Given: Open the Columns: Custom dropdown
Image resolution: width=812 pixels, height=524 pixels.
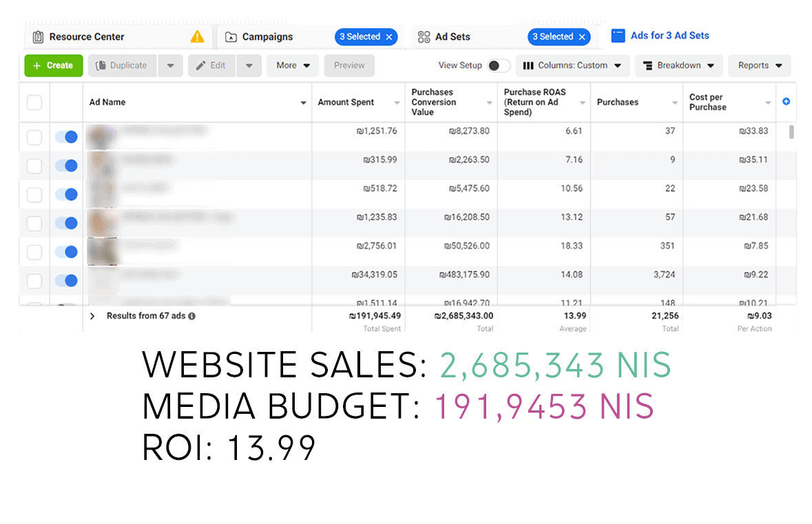Looking at the screenshot, I should 572,65.
